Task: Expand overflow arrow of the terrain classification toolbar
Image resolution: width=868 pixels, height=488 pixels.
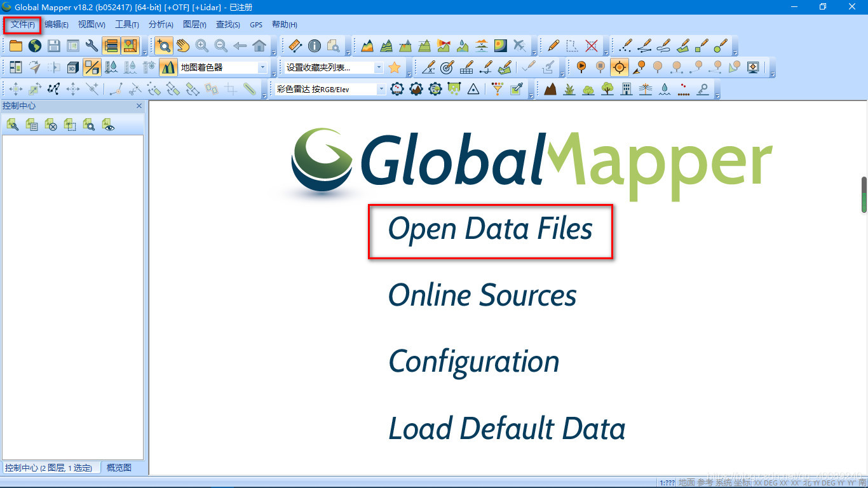Action: (x=717, y=95)
